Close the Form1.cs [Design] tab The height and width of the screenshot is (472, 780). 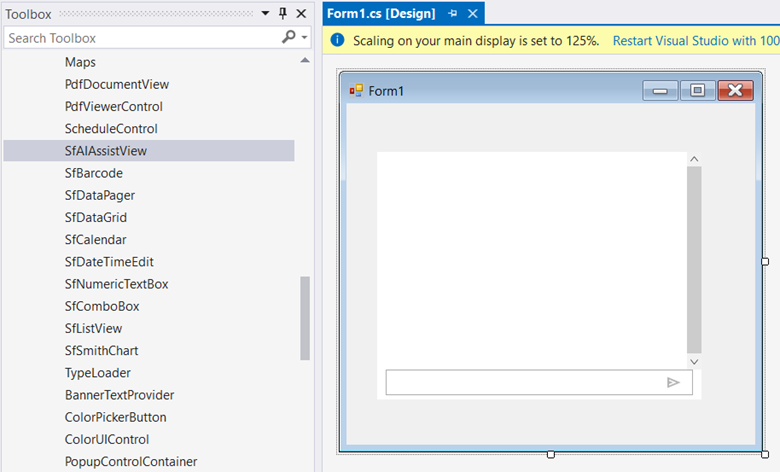[473, 13]
